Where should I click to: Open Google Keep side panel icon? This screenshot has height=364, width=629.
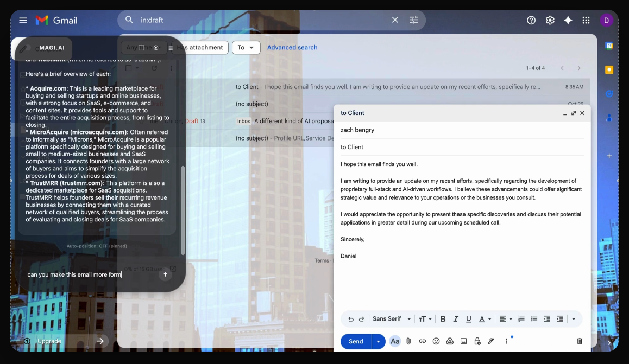(609, 69)
